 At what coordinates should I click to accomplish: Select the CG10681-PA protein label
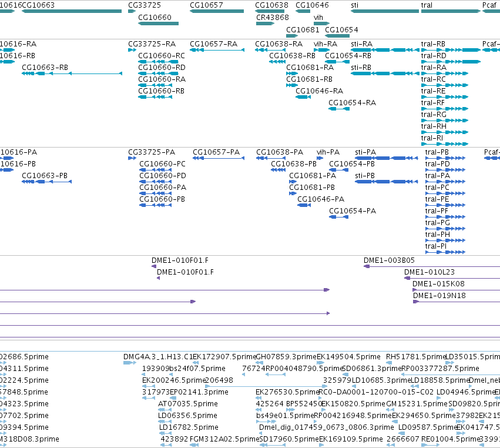pyautogui.click(x=313, y=176)
